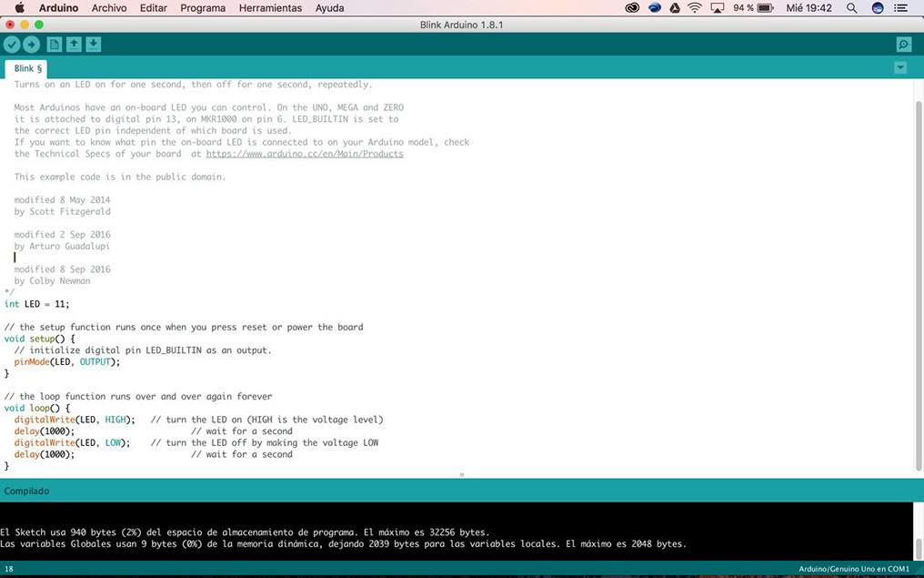Open the Editar menu
924x578 pixels.
click(153, 7)
